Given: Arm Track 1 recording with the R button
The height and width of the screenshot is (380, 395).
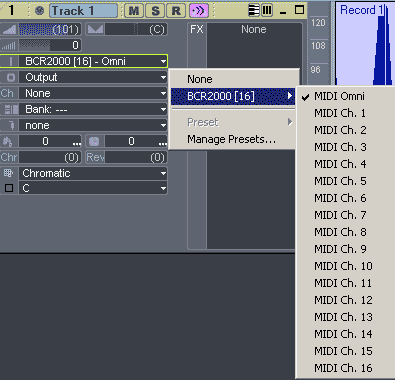Looking at the screenshot, I should click(x=176, y=11).
